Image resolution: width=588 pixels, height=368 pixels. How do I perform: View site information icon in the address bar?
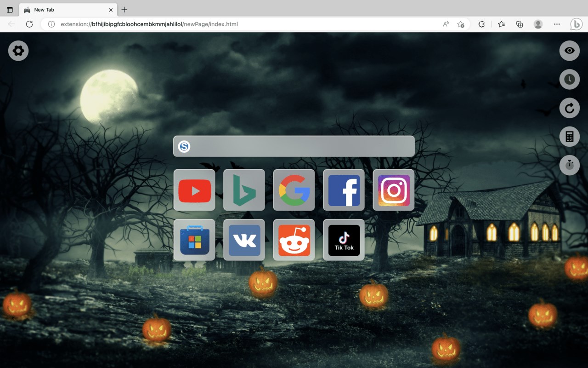[51, 24]
